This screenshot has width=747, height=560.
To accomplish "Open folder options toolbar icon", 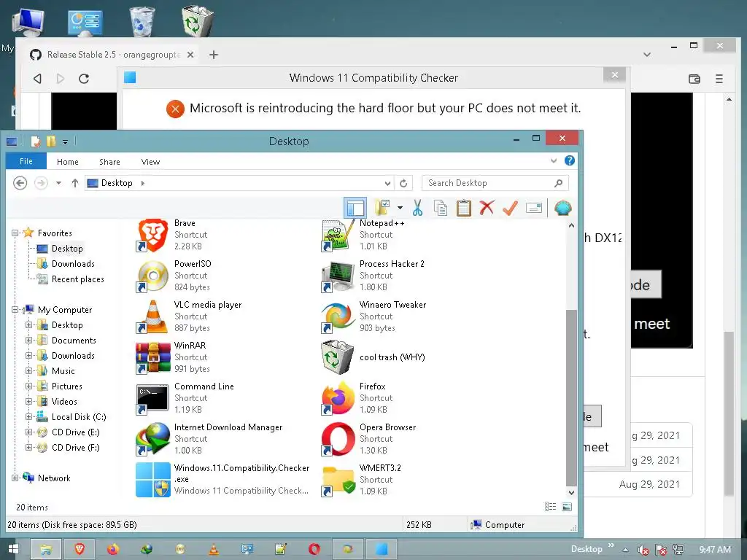I will click(x=382, y=208).
